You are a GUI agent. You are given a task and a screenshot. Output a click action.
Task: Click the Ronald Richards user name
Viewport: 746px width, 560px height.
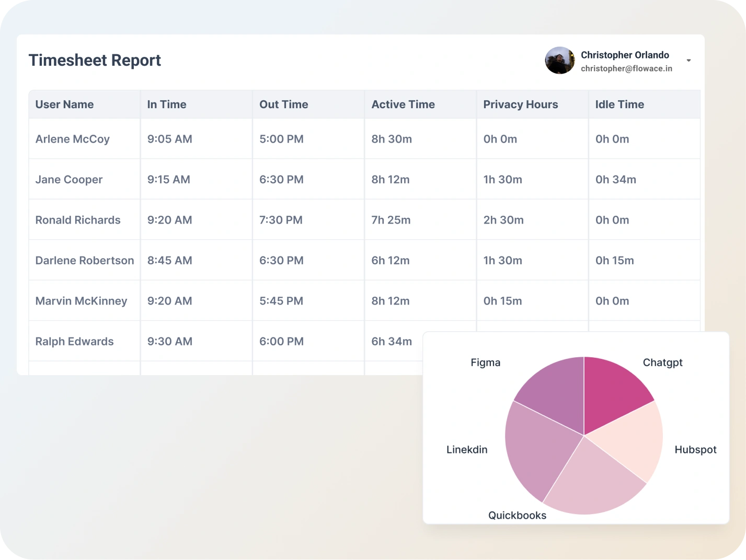pyautogui.click(x=78, y=220)
